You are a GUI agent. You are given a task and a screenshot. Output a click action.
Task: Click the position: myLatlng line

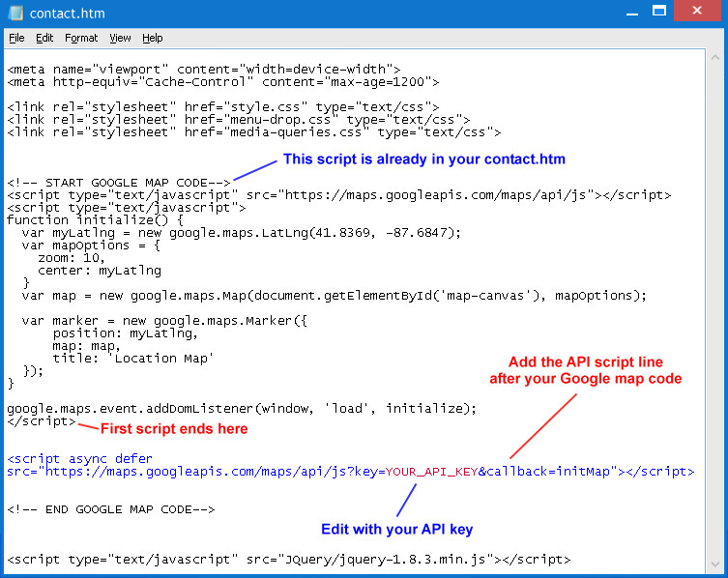126,333
